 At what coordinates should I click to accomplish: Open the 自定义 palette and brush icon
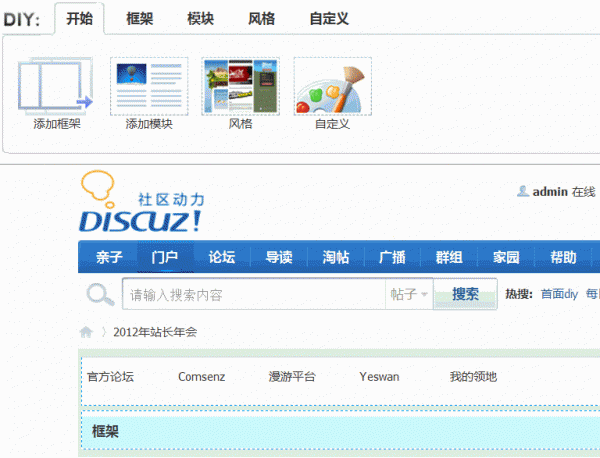332,86
